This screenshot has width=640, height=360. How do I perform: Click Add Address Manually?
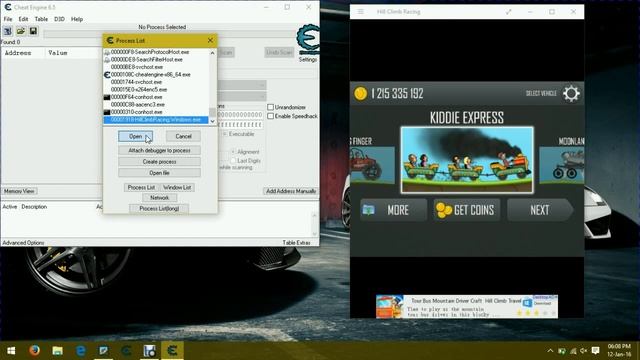point(291,191)
